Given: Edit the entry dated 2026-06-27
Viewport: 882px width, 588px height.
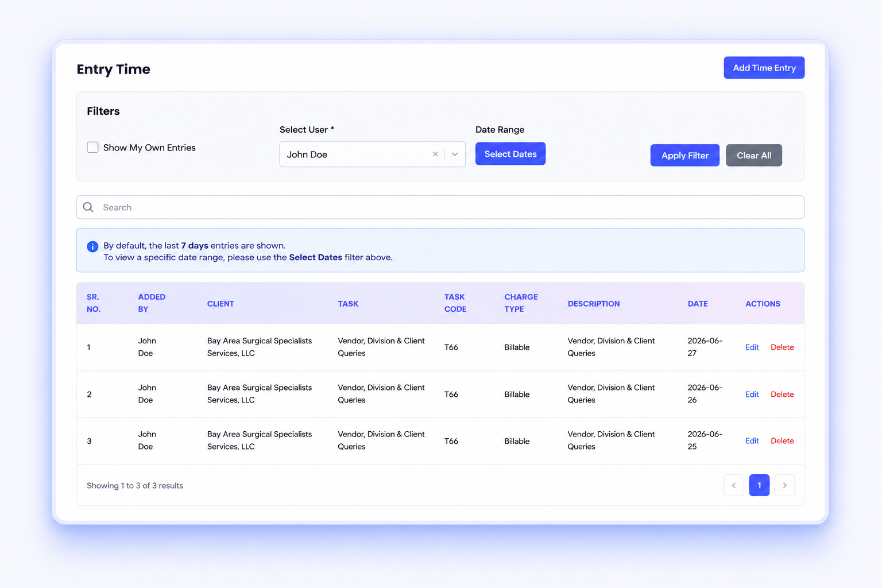Looking at the screenshot, I should point(752,347).
